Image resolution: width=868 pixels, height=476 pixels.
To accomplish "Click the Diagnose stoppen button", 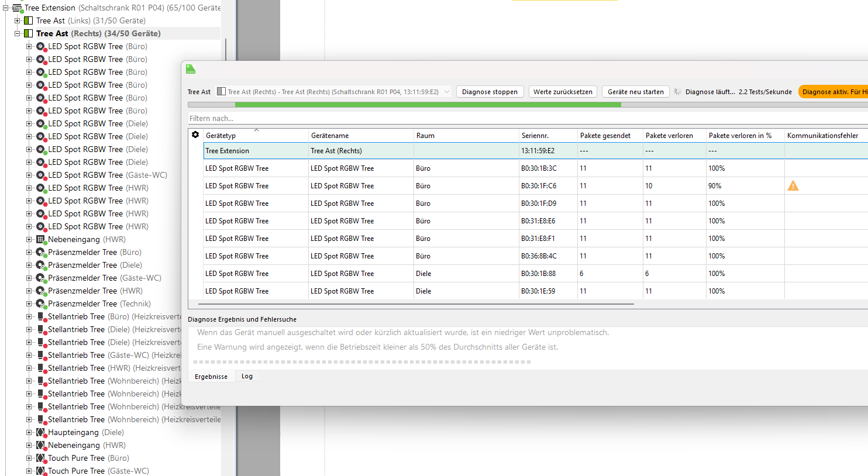I will [x=490, y=92].
